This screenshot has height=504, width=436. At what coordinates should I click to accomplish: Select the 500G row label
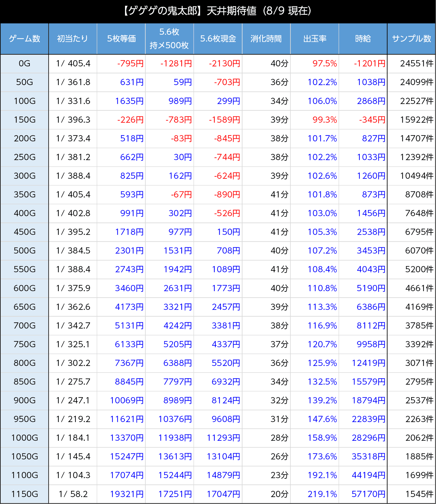tap(24, 251)
